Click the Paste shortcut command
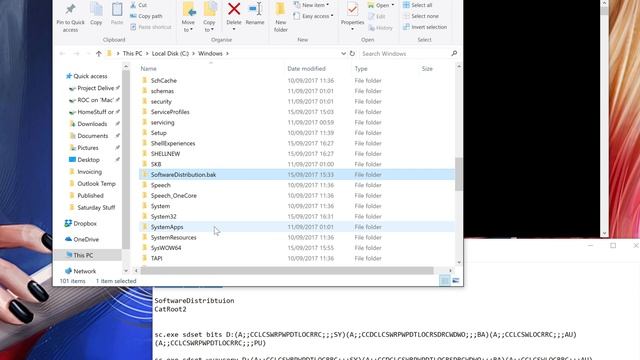 click(151, 27)
